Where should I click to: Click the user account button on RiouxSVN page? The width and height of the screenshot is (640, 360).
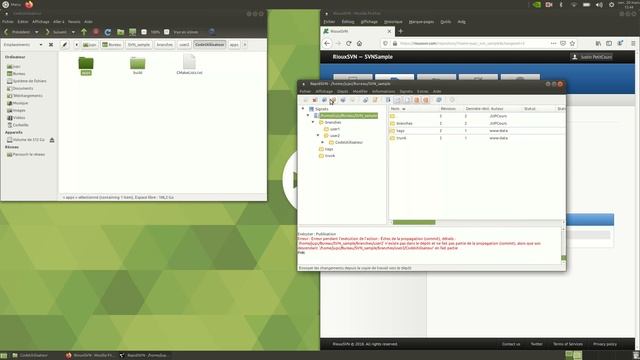591,57
